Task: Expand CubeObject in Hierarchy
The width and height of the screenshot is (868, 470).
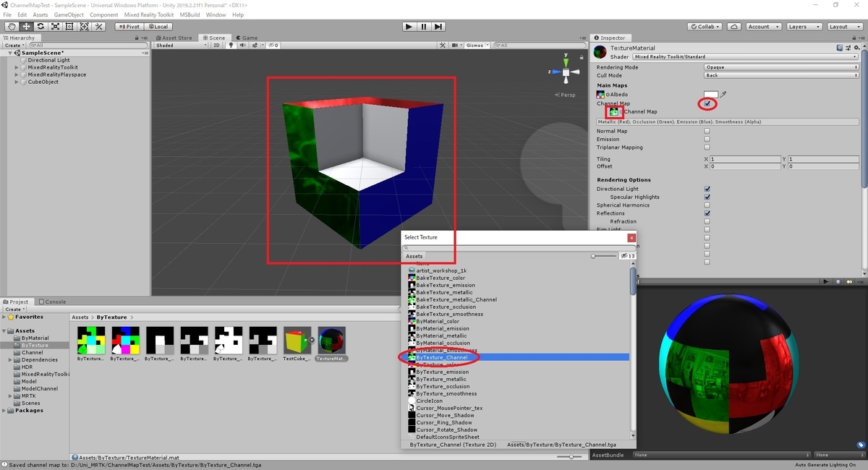Action: pyautogui.click(x=17, y=82)
